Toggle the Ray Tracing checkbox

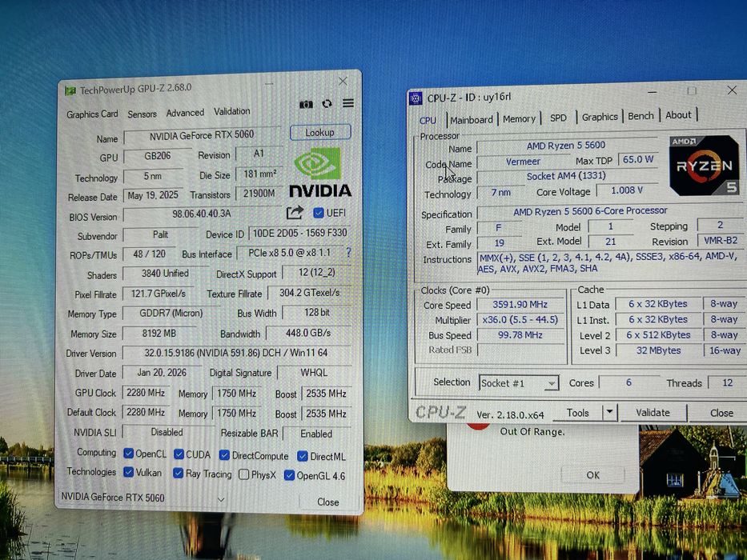pos(179,473)
